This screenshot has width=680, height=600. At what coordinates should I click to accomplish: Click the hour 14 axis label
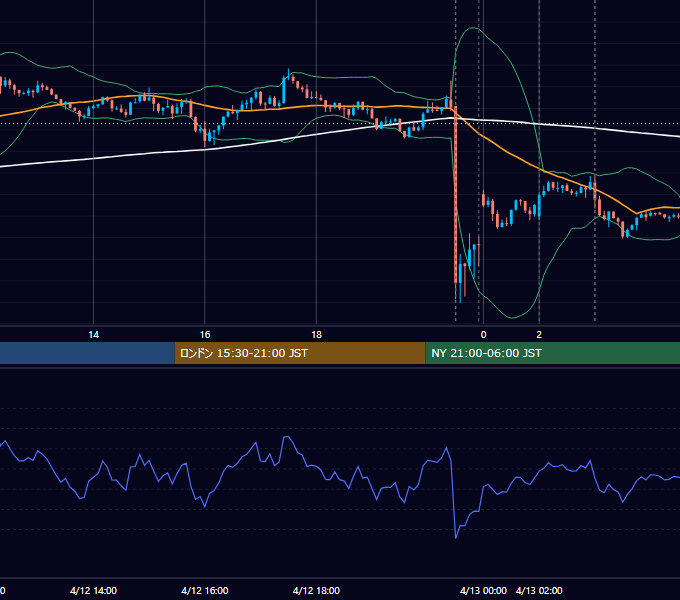pos(93,335)
